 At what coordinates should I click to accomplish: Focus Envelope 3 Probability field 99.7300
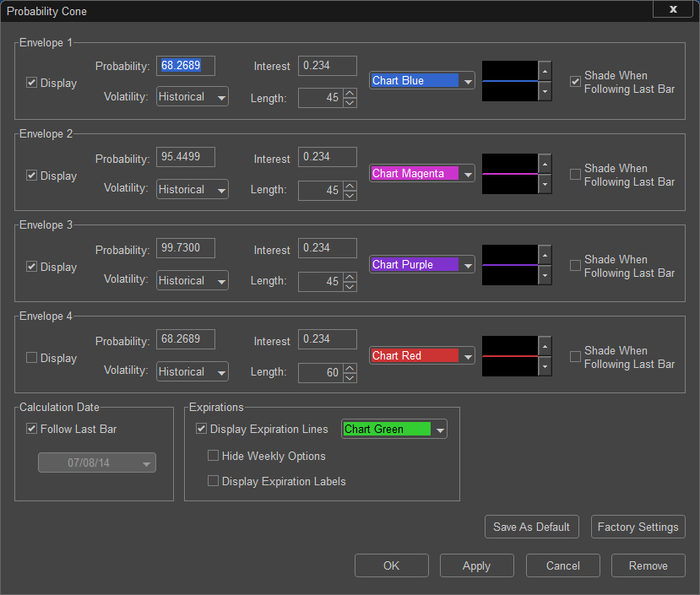click(186, 248)
